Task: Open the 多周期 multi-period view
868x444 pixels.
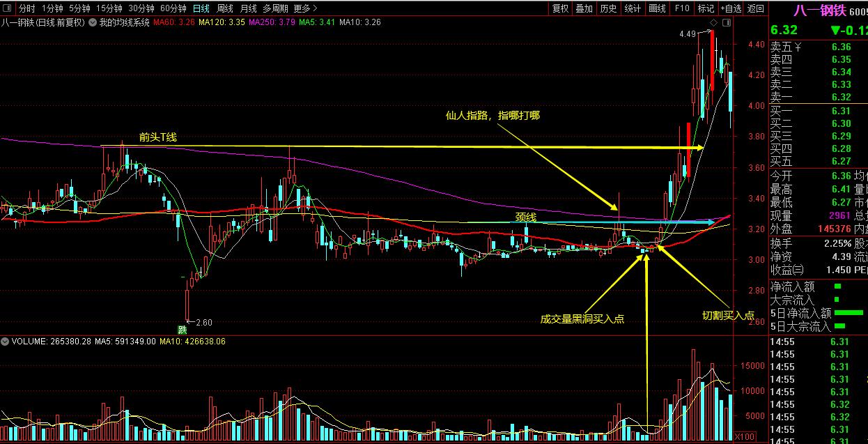Action: [275, 8]
